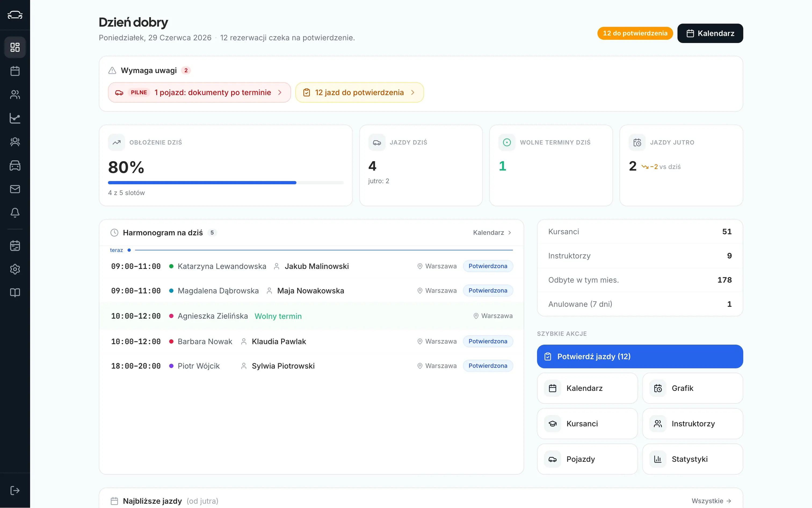This screenshot has height=508, width=812.
Task: Click the car icon in Jazdy dziś card
Action: click(377, 142)
